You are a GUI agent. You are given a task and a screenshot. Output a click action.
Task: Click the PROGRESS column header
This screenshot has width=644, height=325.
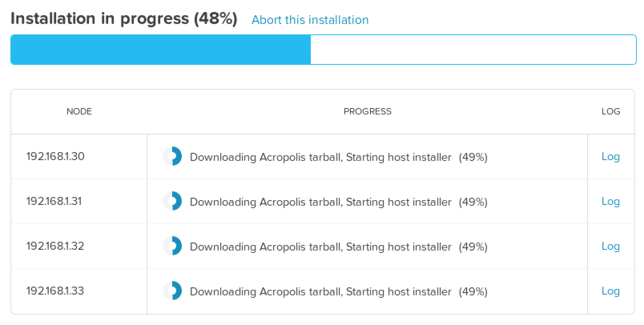[x=367, y=112]
